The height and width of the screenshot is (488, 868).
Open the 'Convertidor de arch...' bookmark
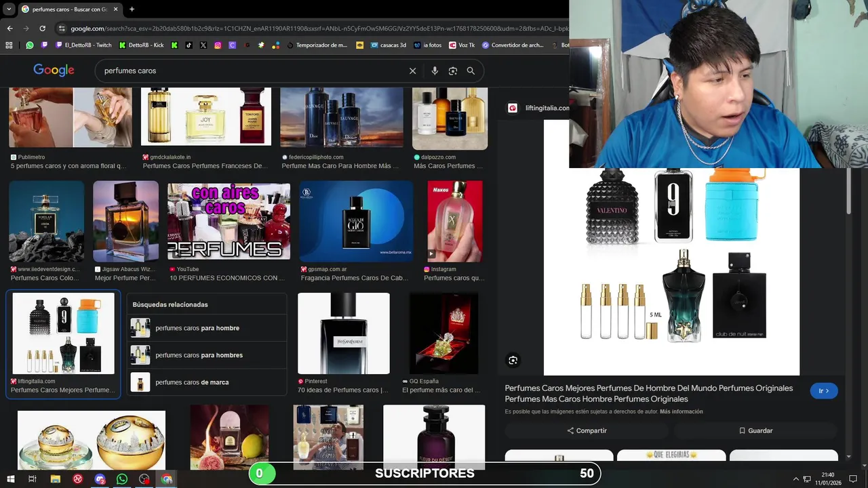click(513, 45)
